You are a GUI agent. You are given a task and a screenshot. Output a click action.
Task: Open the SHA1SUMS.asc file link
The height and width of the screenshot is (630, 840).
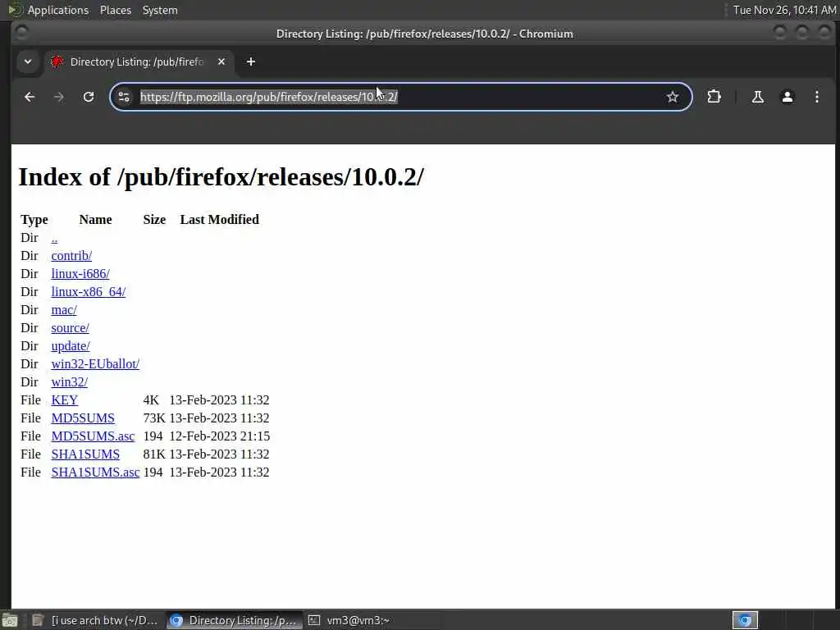click(95, 472)
